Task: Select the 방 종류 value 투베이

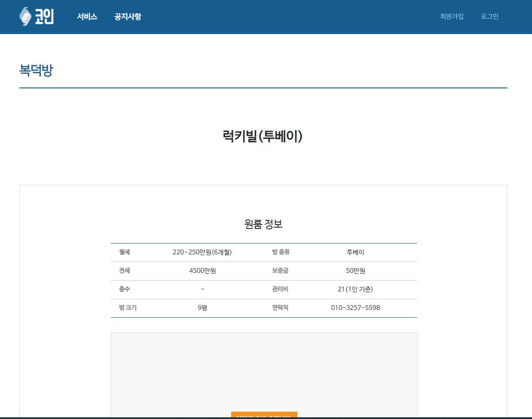Action: point(354,252)
